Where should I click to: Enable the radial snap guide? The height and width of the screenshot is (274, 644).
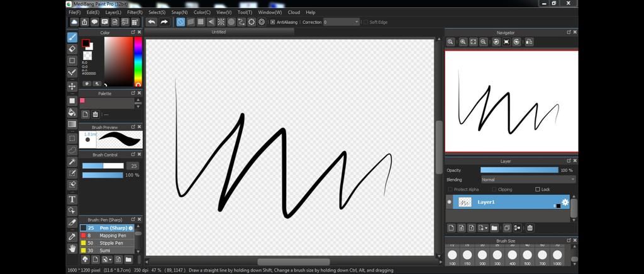coord(221,22)
